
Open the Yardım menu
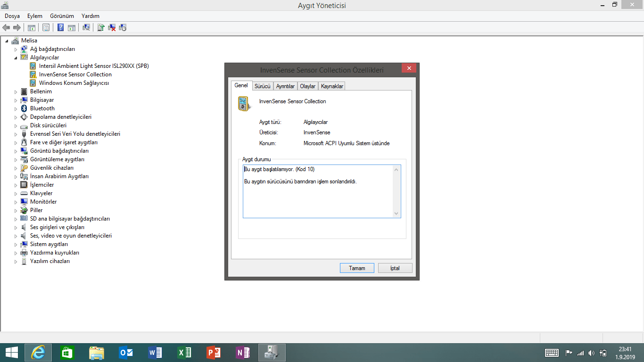point(90,16)
